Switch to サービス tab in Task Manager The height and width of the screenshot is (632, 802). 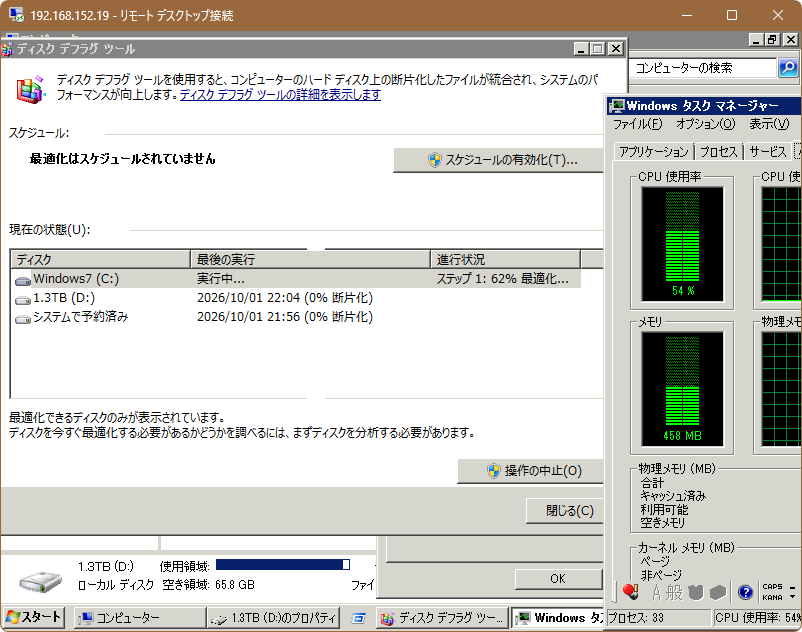click(x=767, y=152)
